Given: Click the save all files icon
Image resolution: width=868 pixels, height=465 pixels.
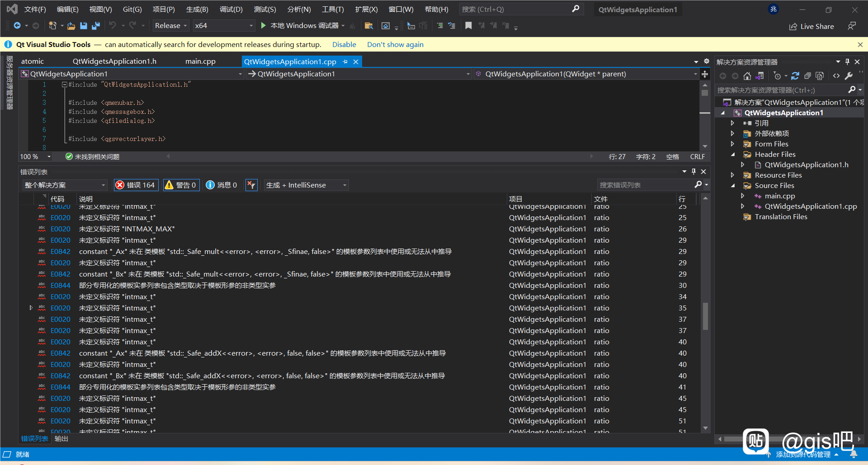Looking at the screenshot, I should [x=95, y=26].
